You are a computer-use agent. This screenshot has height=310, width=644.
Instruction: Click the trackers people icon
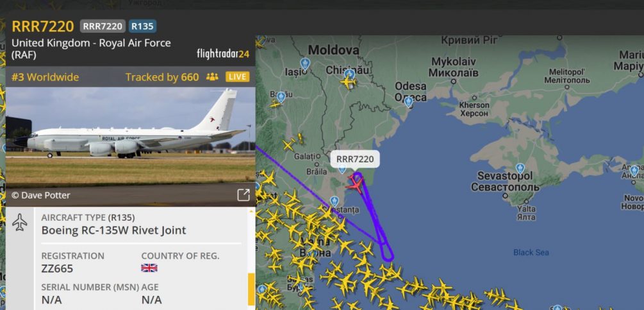coord(212,77)
